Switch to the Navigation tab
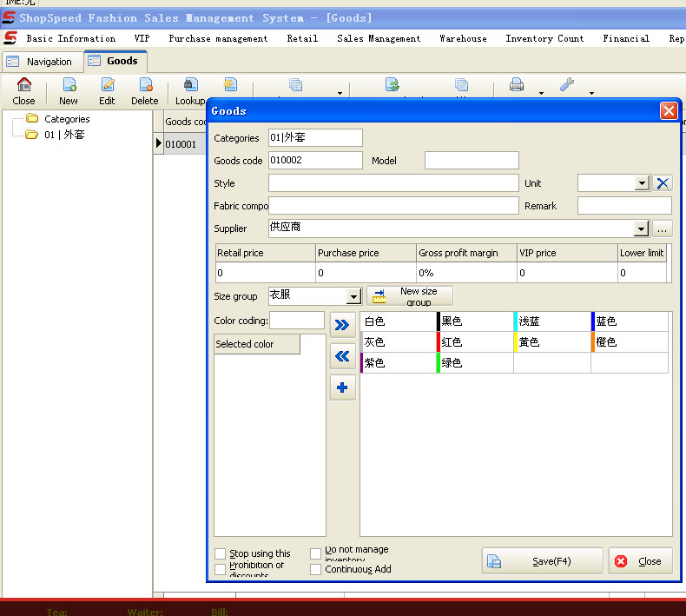686x616 pixels. click(42, 62)
